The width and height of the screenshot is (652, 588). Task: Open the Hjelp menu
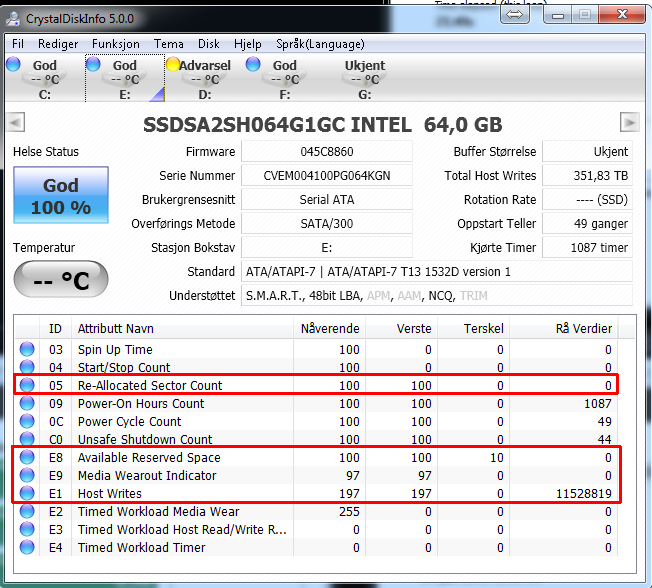pyautogui.click(x=247, y=44)
